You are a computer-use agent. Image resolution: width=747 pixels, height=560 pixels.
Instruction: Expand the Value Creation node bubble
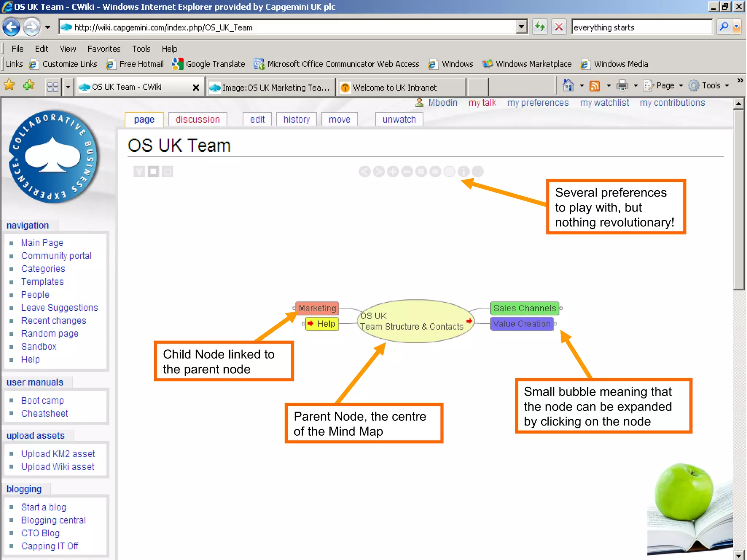[x=556, y=324]
